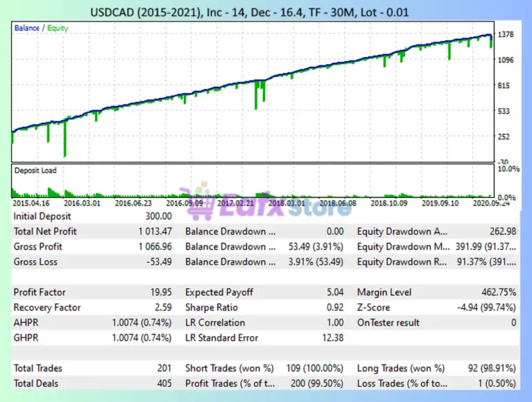This screenshot has height=402, width=532.
Task: Select the '2018.06.08' date axis label
Action: tap(338, 203)
